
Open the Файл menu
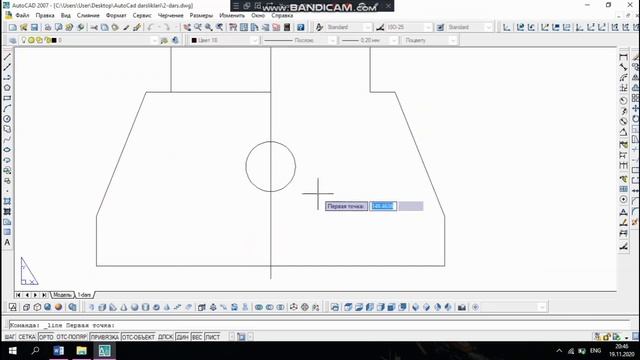22,16
